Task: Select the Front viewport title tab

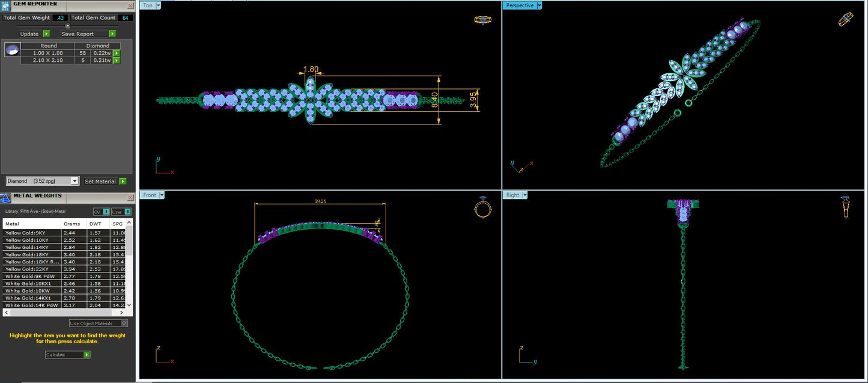Action: [150, 195]
